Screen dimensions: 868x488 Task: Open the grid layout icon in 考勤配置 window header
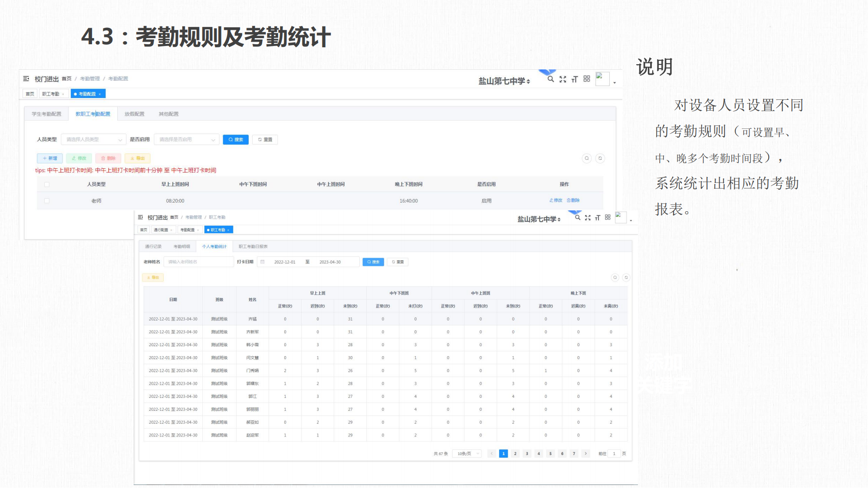587,79
